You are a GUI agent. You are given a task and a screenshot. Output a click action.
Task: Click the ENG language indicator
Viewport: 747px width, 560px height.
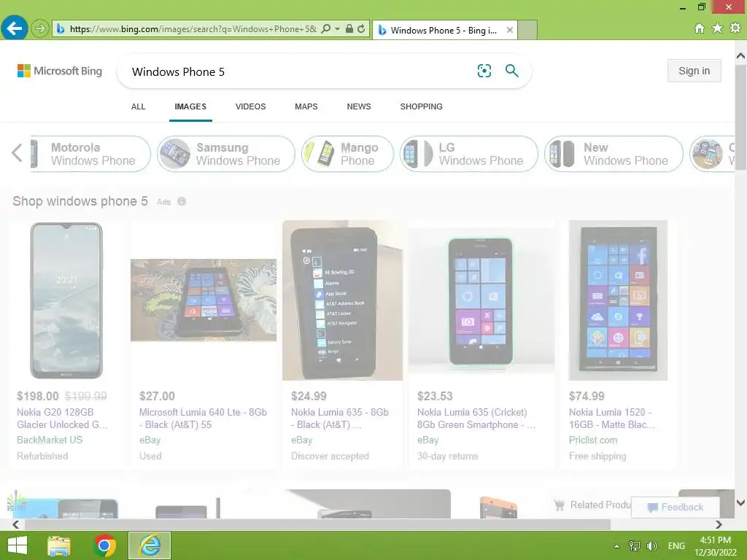[676, 545]
